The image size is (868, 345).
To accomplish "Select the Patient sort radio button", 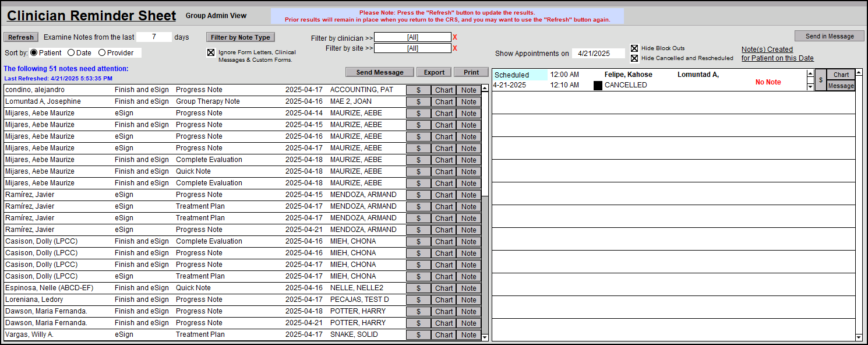I will [x=34, y=53].
